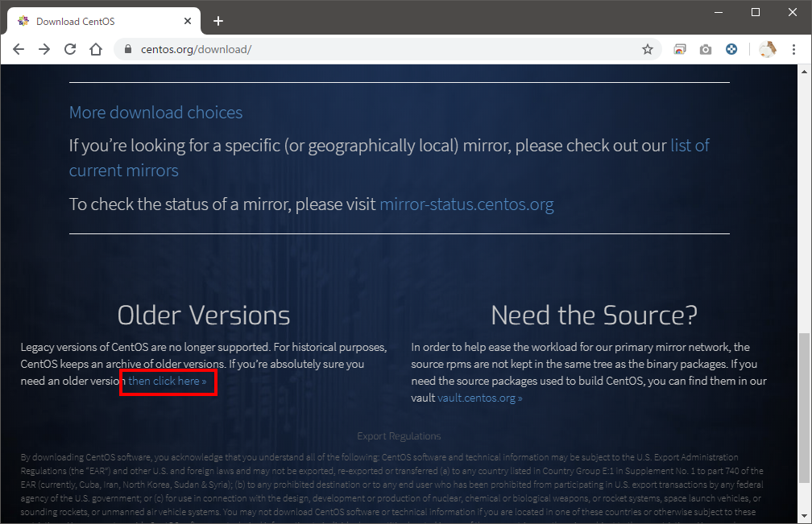Minimize the Chrome window
The height and width of the screenshot is (524, 812).
click(719, 12)
